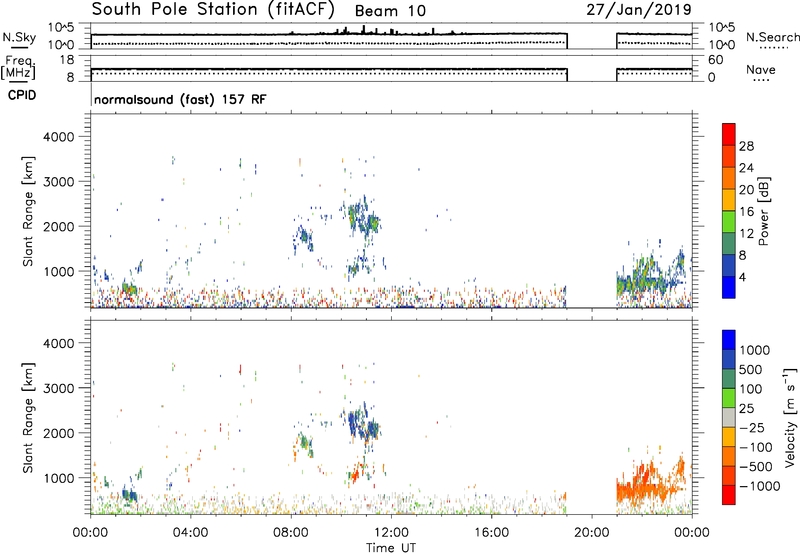This screenshot has height=554, width=800.
Task: Click the Velocity colorbar segment between -100 and -25
Action: click(729, 437)
